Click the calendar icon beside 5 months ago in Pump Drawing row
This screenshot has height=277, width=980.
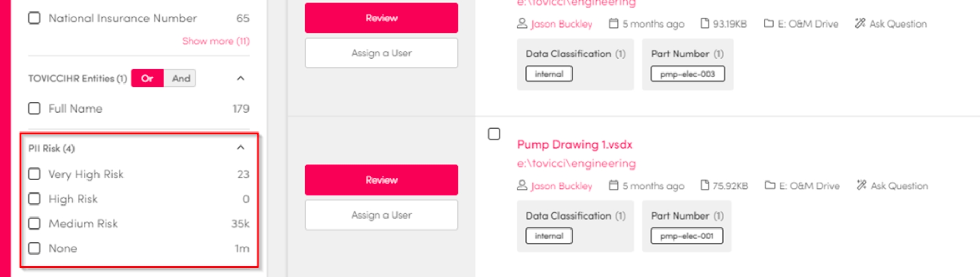coord(614,186)
